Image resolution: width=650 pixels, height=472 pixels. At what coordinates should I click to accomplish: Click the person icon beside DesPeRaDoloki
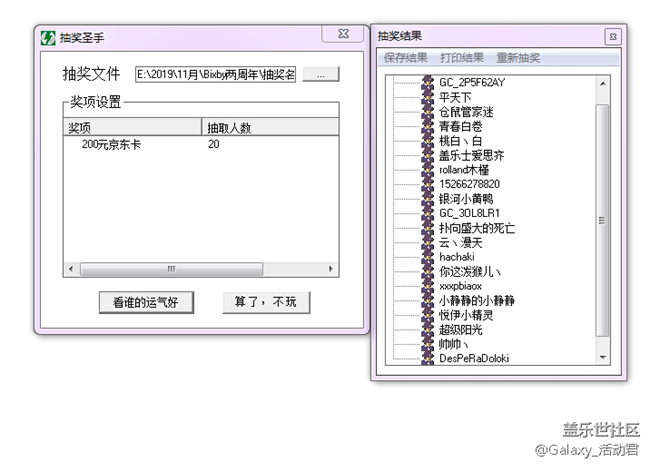click(x=428, y=358)
